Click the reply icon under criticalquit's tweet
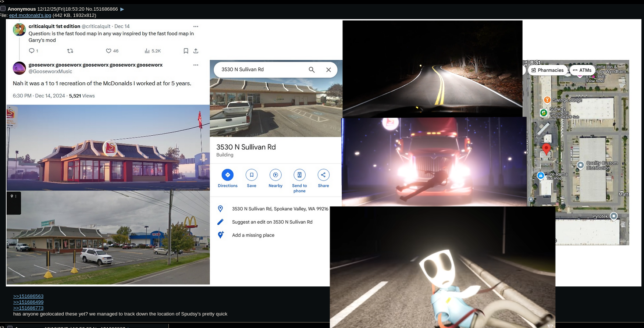 pos(32,51)
